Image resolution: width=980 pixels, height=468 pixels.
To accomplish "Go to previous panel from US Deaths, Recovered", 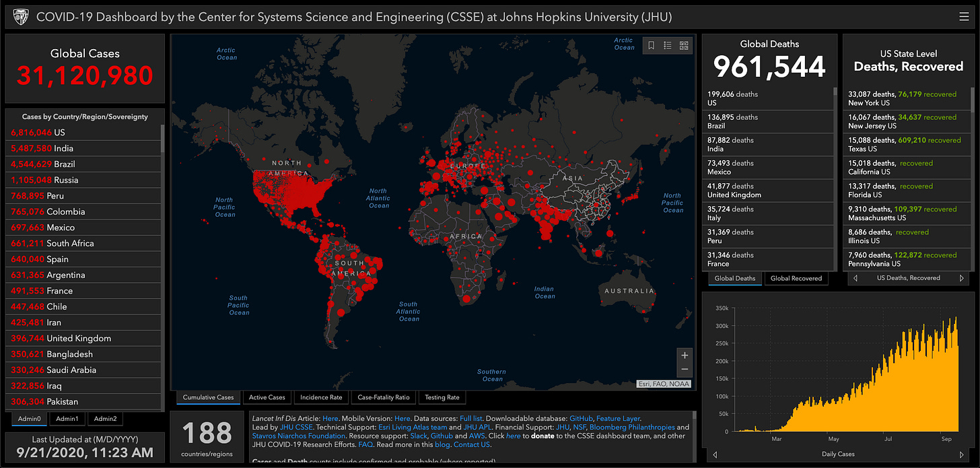I will click(855, 278).
